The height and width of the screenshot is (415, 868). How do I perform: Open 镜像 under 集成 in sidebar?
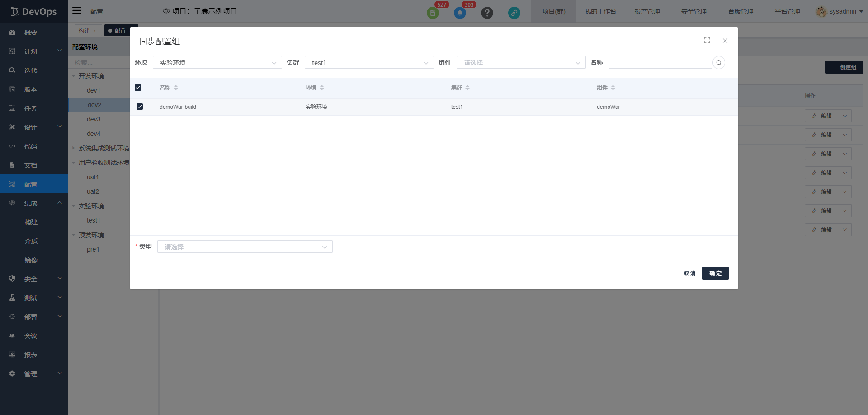[x=31, y=260]
